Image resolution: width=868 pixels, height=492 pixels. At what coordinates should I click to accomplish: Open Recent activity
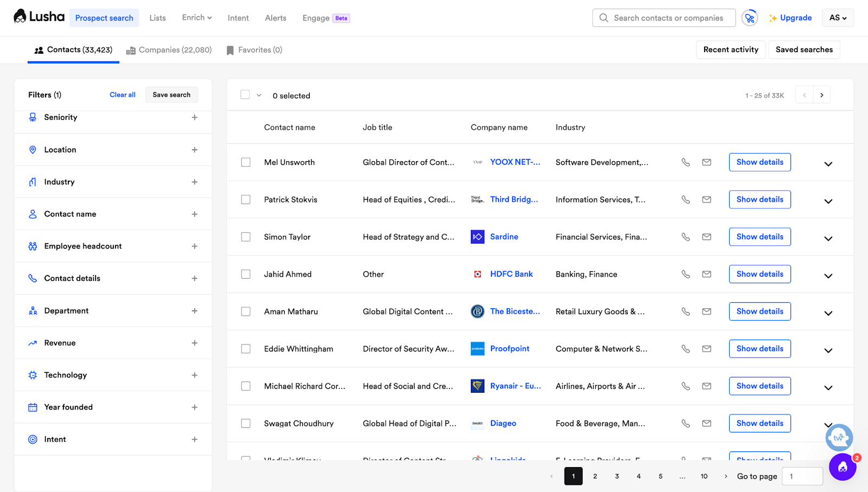click(731, 49)
